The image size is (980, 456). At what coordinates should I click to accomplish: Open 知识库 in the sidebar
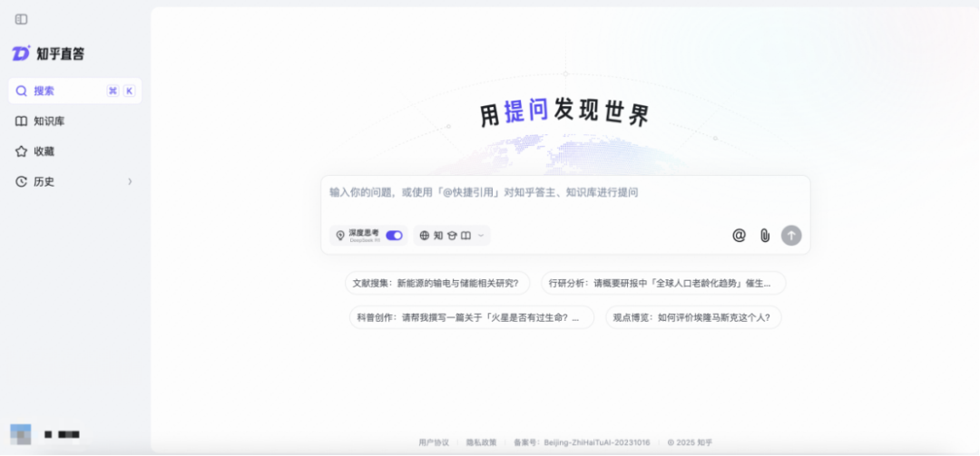point(75,121)
